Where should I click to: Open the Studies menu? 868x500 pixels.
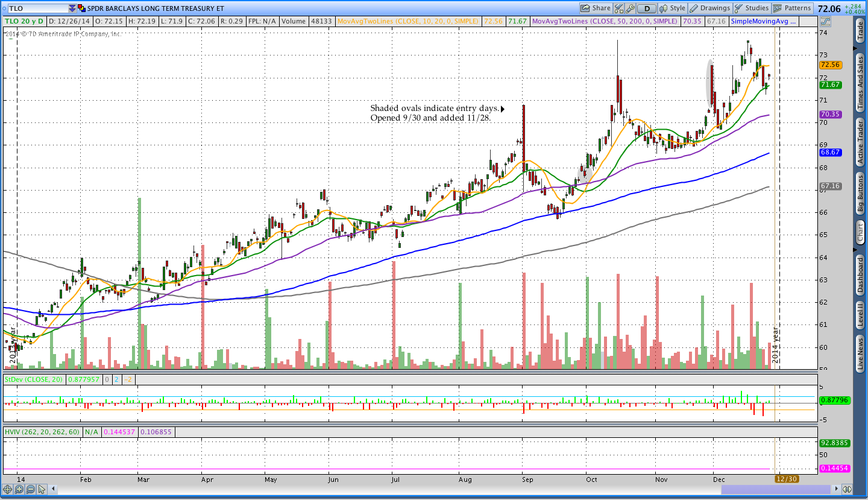(752, 8)
